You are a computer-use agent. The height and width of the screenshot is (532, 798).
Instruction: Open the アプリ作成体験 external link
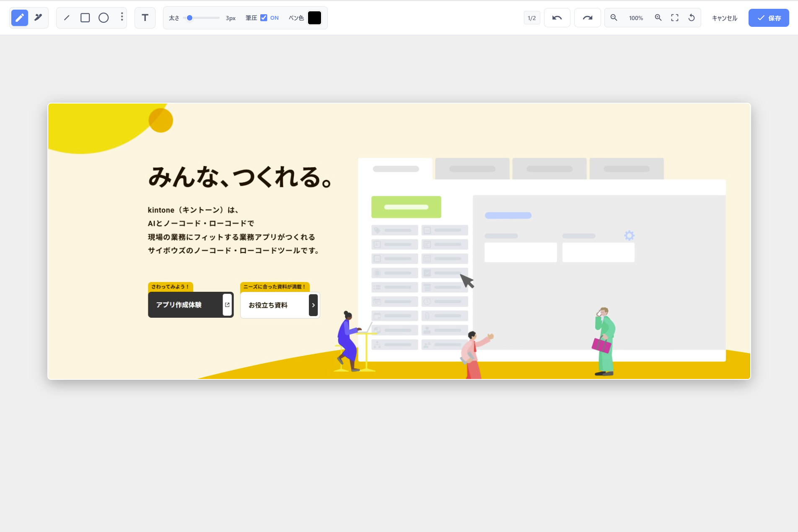(226, 305)
